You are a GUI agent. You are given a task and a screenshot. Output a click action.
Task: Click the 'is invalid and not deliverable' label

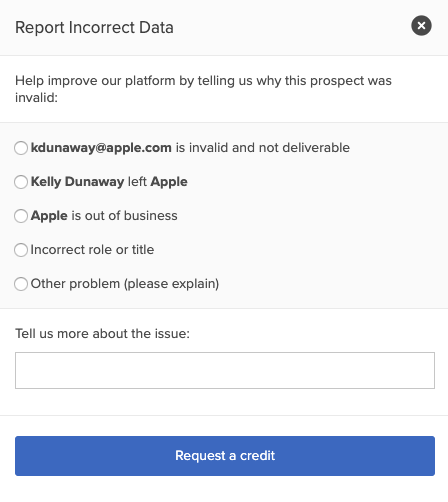tap(263, 148)
